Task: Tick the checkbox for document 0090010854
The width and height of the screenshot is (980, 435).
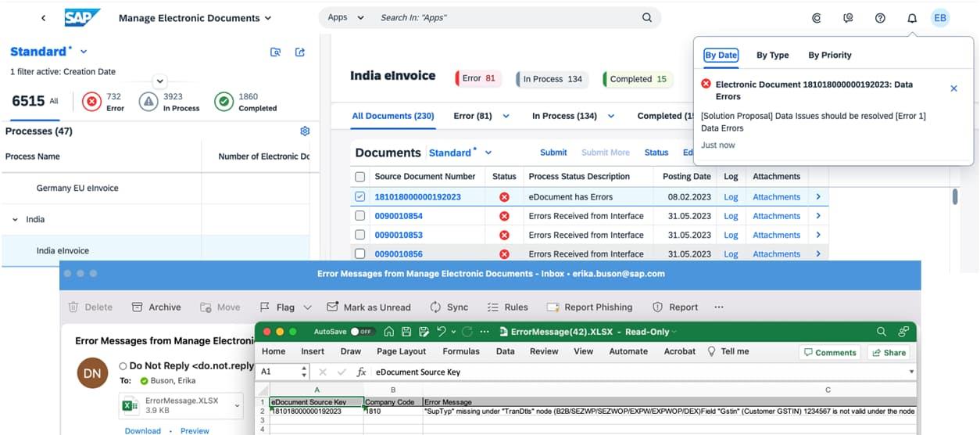Action: [360, 216]
